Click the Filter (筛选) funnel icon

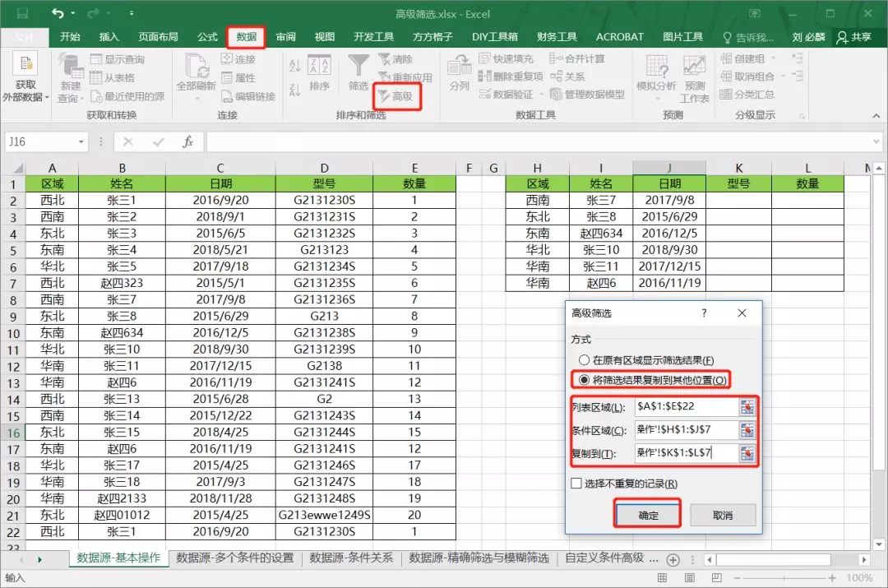(x=358, y=65)
